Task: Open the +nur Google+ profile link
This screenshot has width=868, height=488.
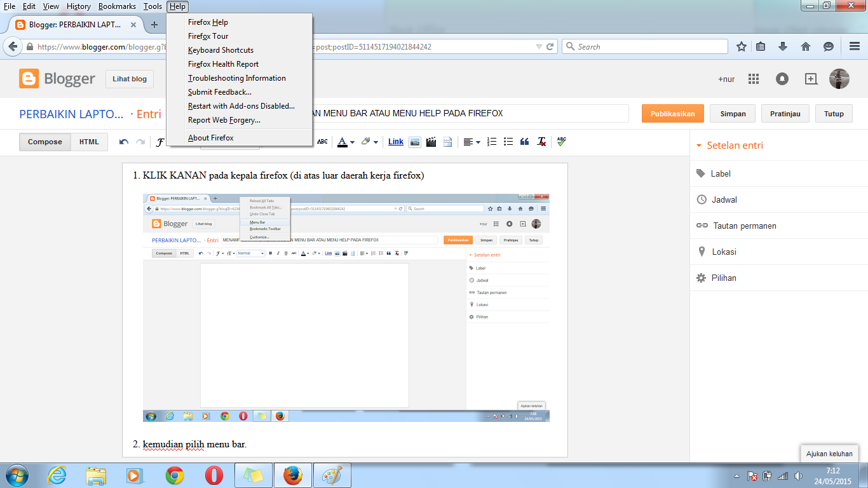Action: (726, 79)
